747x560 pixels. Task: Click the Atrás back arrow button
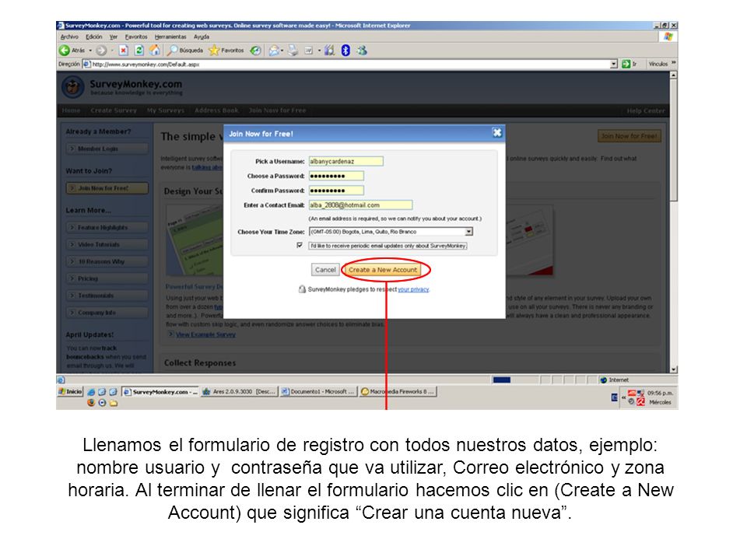[x=72, y=50]
